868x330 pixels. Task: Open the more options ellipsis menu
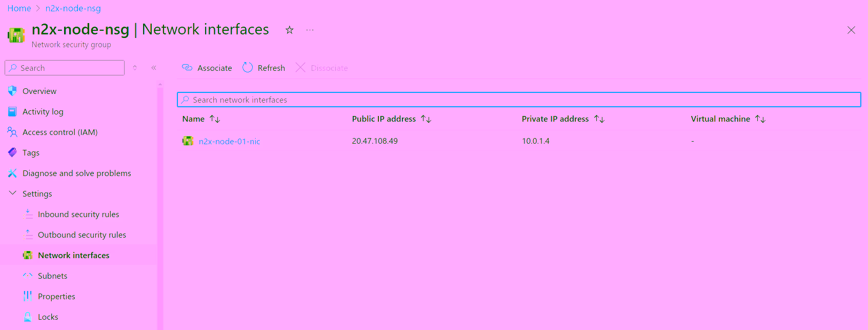point(310,30)
